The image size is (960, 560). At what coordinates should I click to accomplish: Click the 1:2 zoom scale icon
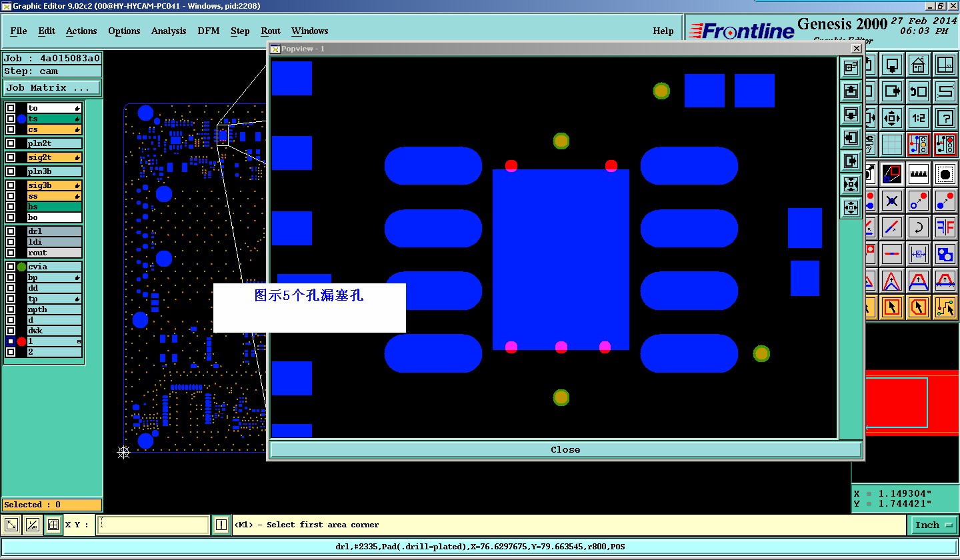pos(919,118)
